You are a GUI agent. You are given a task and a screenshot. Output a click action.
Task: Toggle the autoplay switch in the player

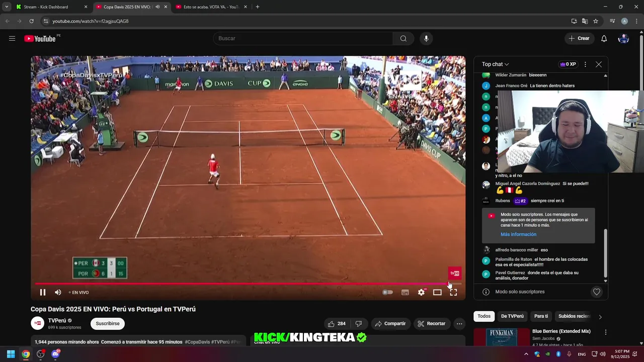point(387,292)
